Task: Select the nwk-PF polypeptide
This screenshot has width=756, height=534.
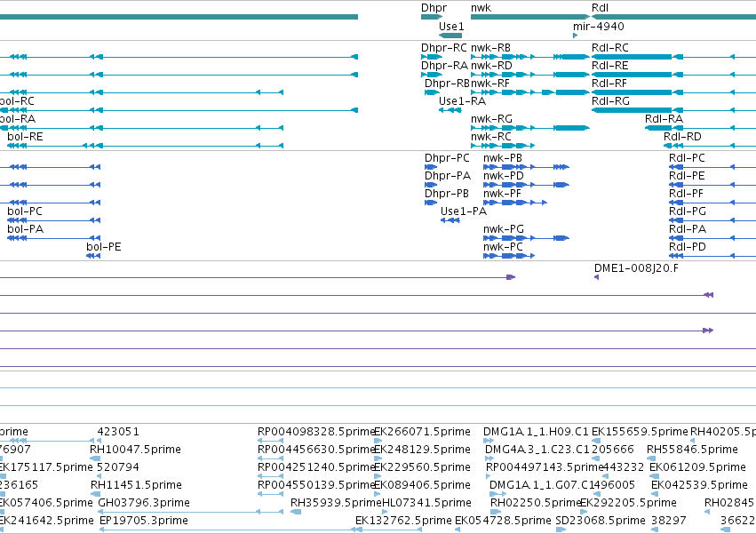Action: 515,203
